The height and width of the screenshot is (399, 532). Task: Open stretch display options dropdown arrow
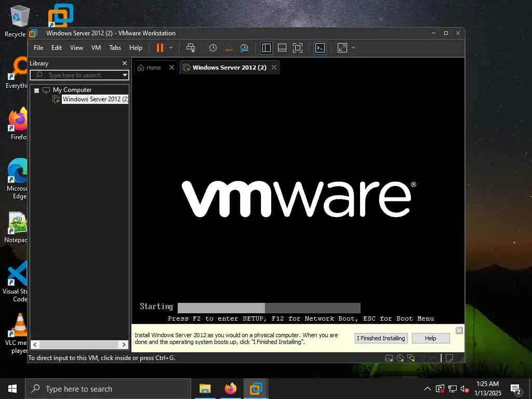(x=353, y=48)
